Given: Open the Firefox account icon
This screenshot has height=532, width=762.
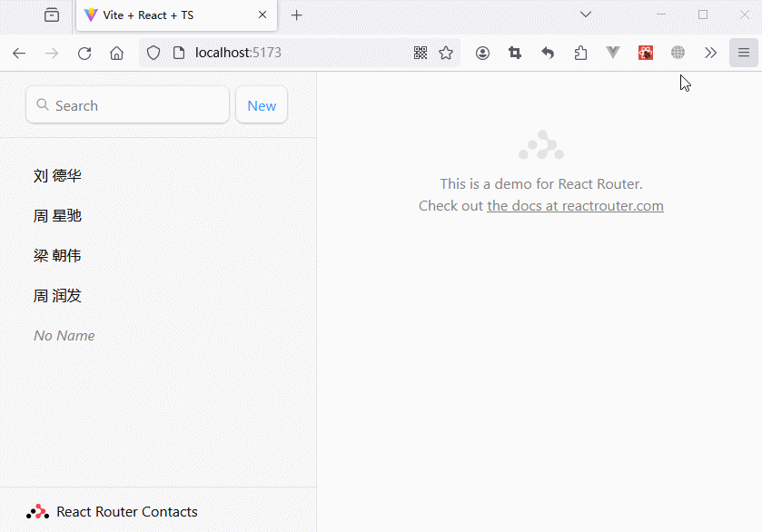Looking at the screenshot, I should (482, 53).
